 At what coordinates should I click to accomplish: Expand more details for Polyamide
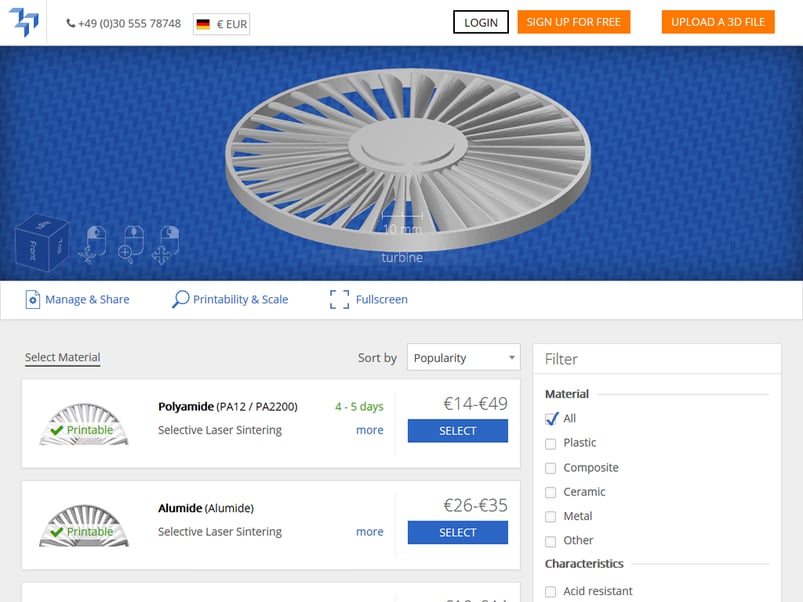click(x=369, y=430)
